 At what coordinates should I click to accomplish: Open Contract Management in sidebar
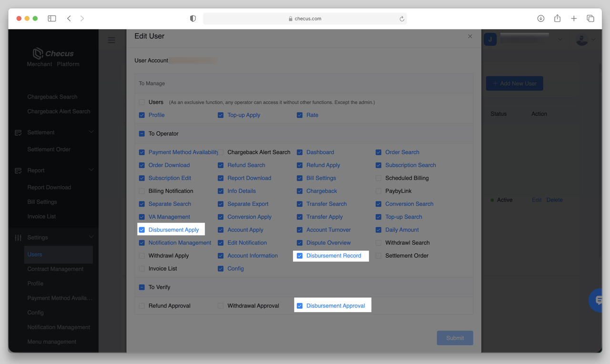click(x=55, y=269)
